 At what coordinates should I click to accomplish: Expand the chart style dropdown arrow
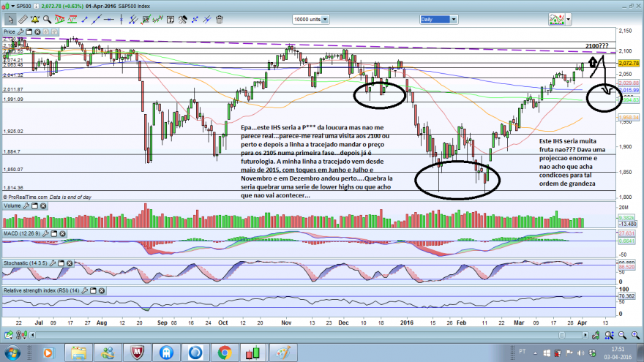[x=569, y=19]
